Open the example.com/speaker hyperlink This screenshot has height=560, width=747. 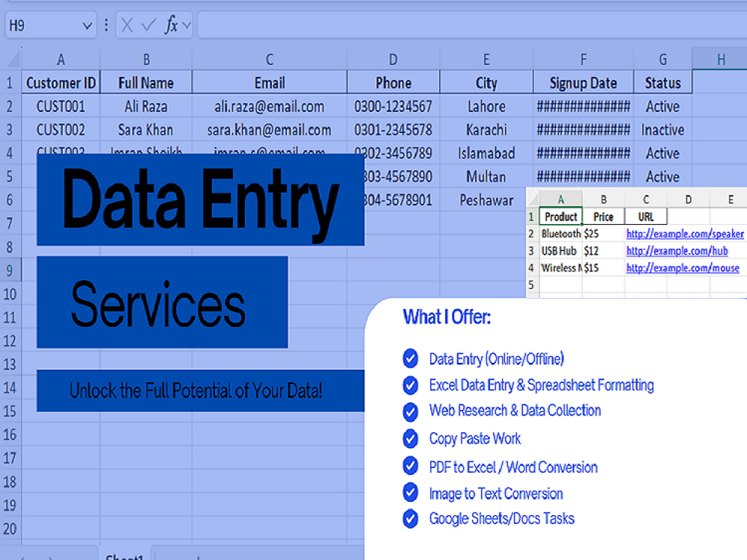[x=684, y=234]
